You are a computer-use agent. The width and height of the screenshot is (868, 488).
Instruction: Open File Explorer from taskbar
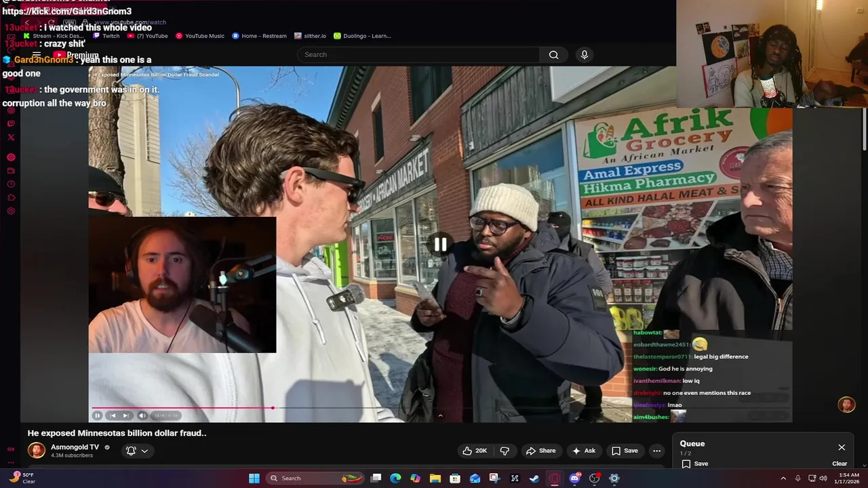435,479
